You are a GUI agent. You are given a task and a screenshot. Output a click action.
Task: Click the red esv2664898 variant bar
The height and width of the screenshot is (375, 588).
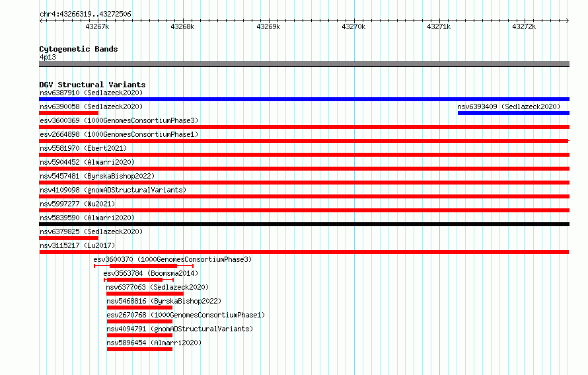pos(304,141)
